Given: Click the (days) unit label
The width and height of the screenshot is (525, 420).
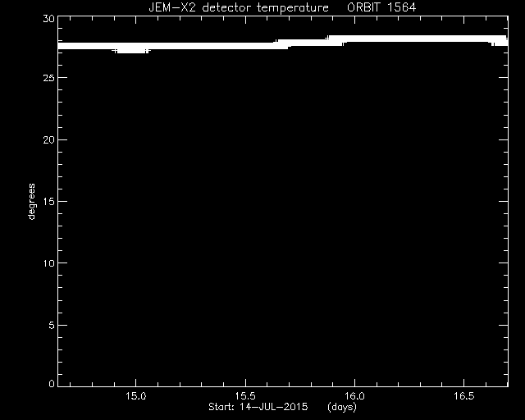Looking at the screenshot, I should (342, 407).
